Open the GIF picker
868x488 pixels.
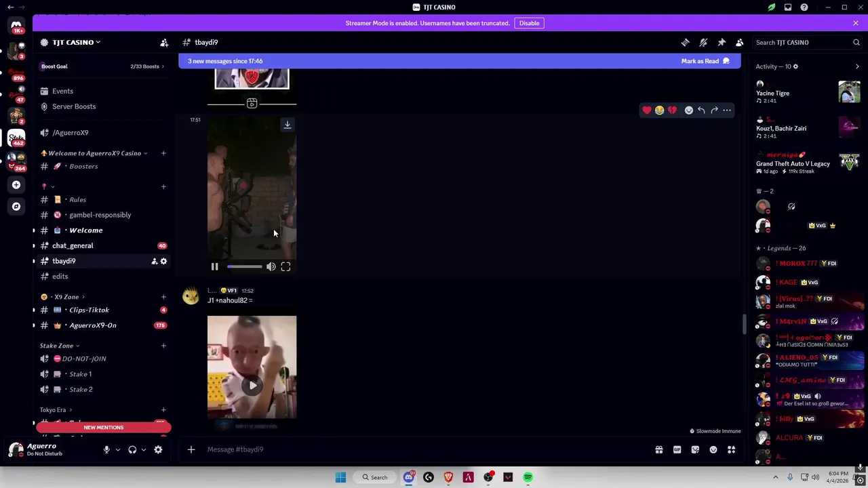click(x=677, y=449)
